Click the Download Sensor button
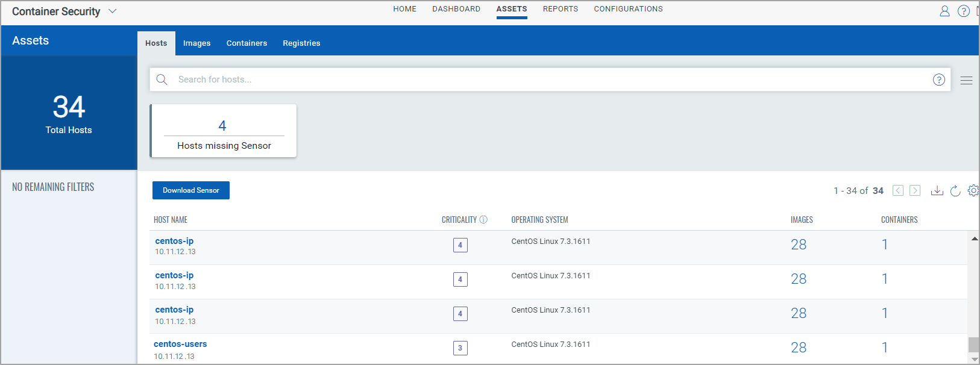Image resolution: width=980 pixels, height=365 pixels. pyautogui.click(x=191, y=190)
